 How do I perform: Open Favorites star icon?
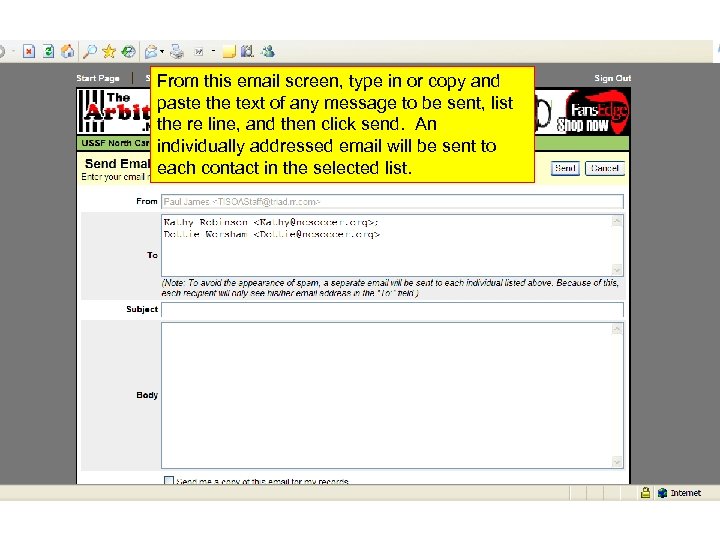[x=109, y=51]
